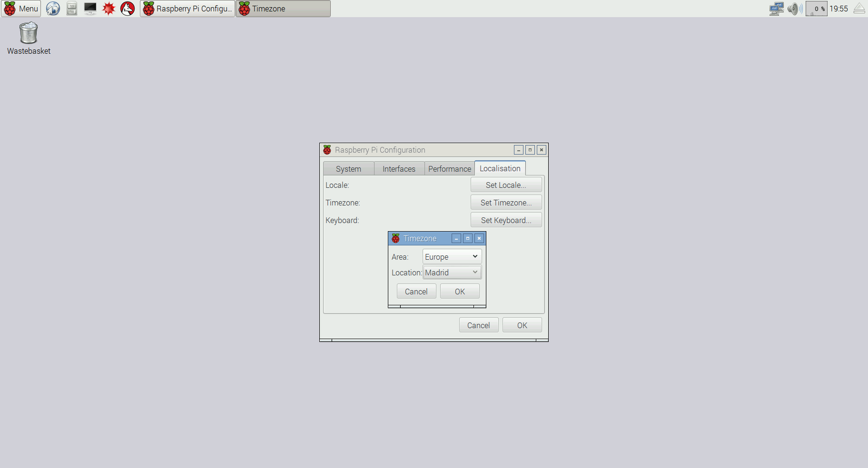Cancel the Timezone dialog
This screenshot has width=868, height=468.
pos(416,292)
